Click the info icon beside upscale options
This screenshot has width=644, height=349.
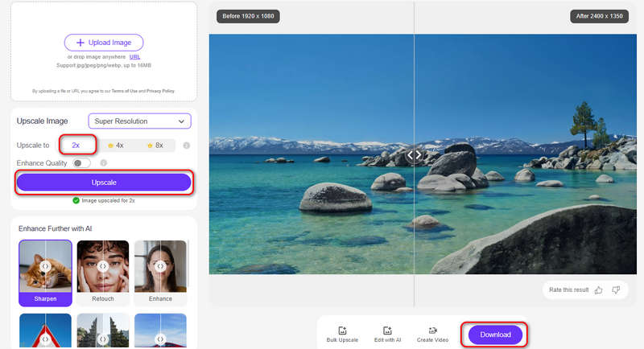pyautogui.click(x=187, y=146)
